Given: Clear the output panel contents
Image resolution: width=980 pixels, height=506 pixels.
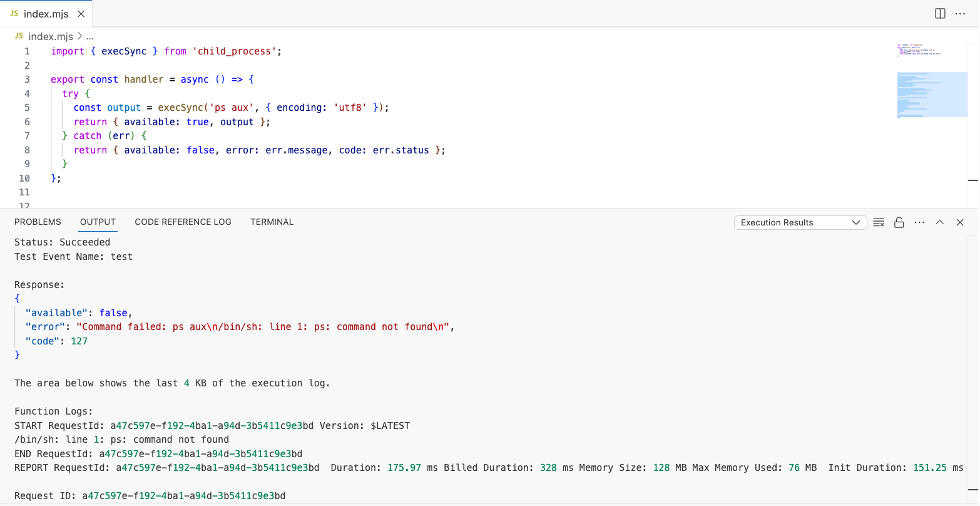Looking at the screenshot, I should (x=879, y=222).
